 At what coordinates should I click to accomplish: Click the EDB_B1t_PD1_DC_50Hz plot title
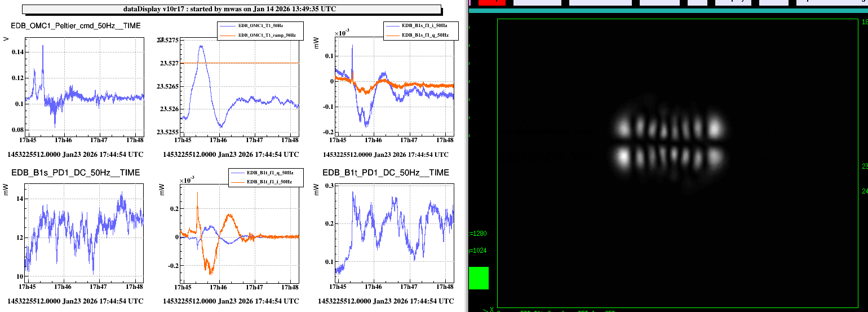pyautogui.click(x=386, y=173)
